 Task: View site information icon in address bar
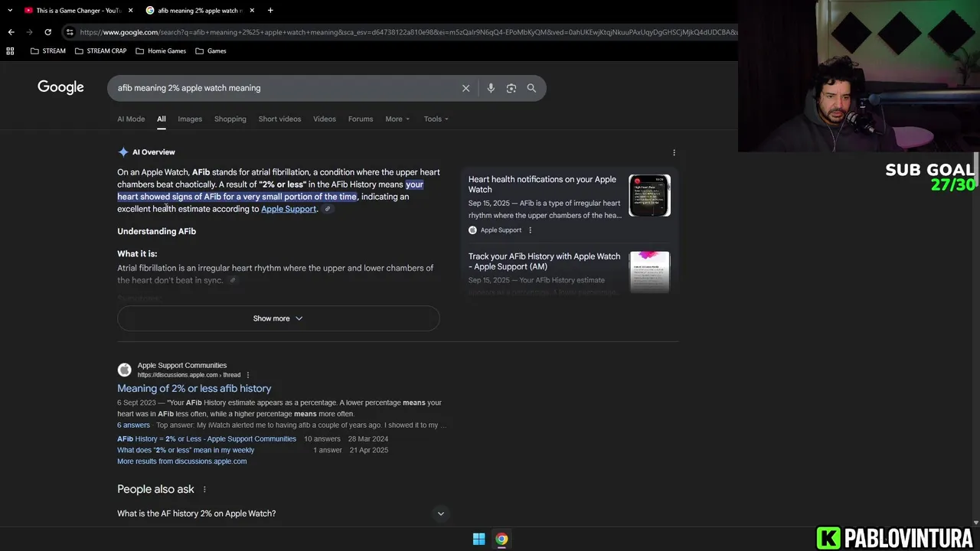pos(70,32)
